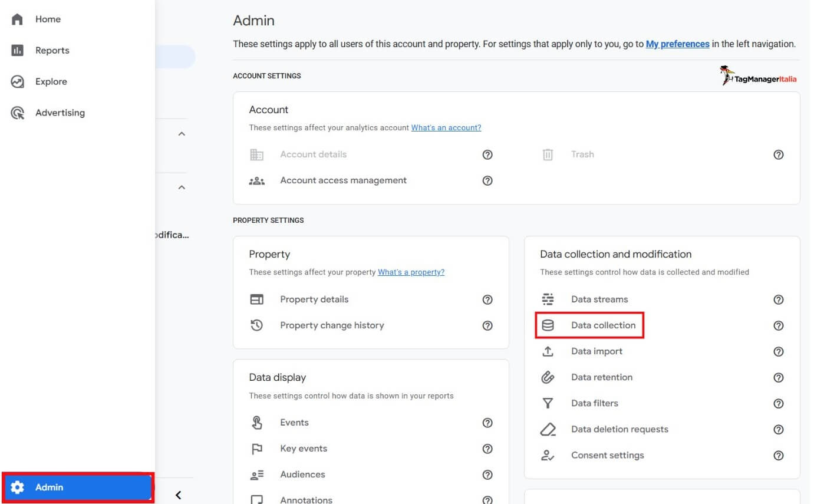814x504 pixels.
Task: Open help for Data deletion requests
Action: click(779, 429)
